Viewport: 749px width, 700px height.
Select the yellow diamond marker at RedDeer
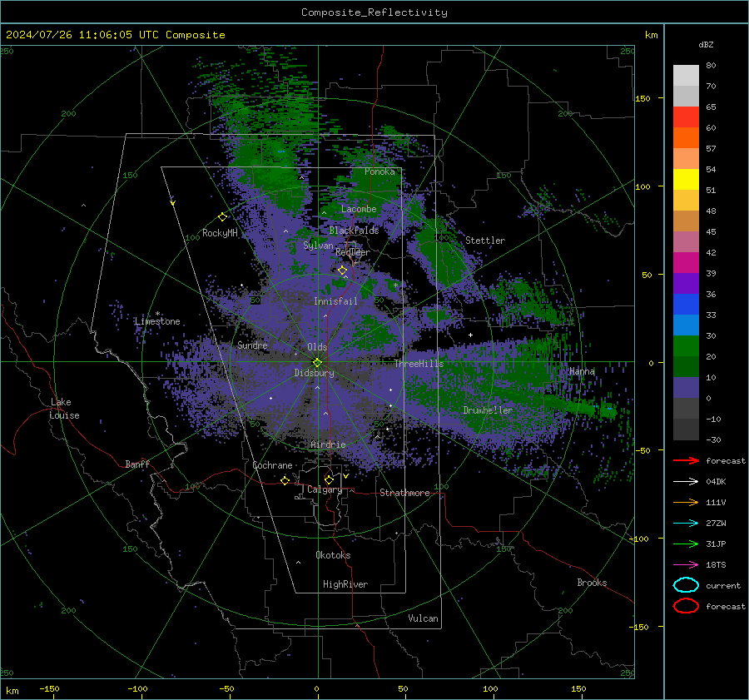pos(342,271)
